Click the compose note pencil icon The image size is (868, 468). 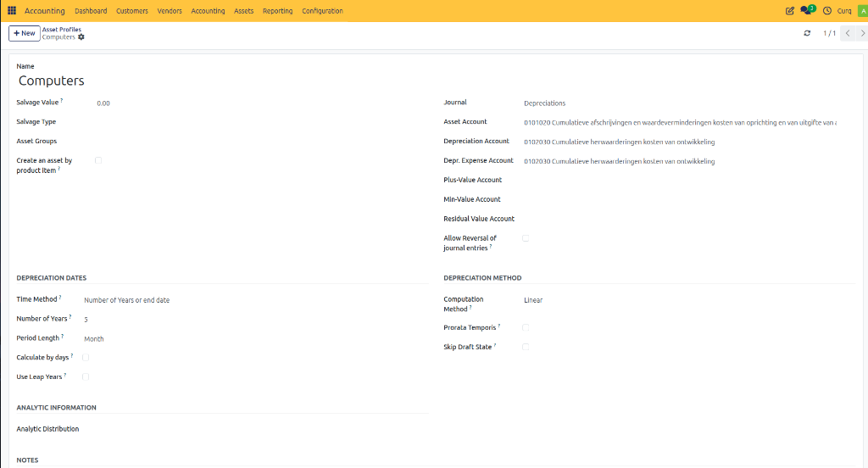(790, 10)
